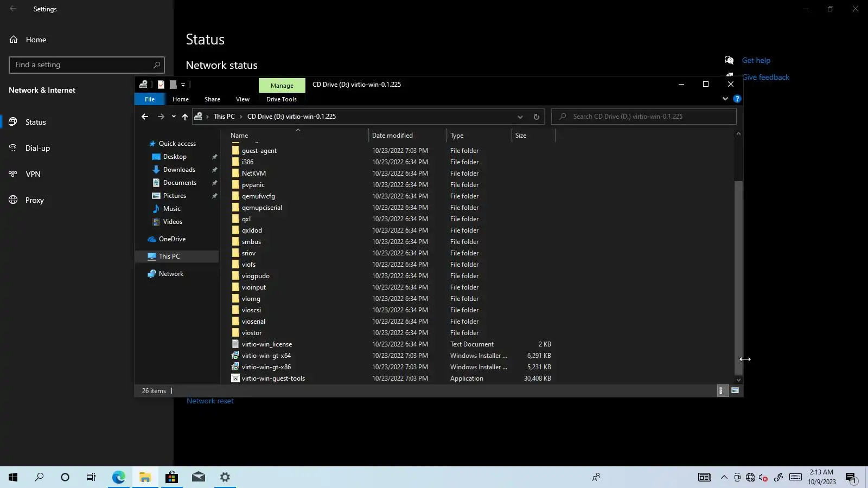The width and height of the screenshot is (868, 488).
Task: Select the NetKVM folder icon
Action: (x=235, y=174)
